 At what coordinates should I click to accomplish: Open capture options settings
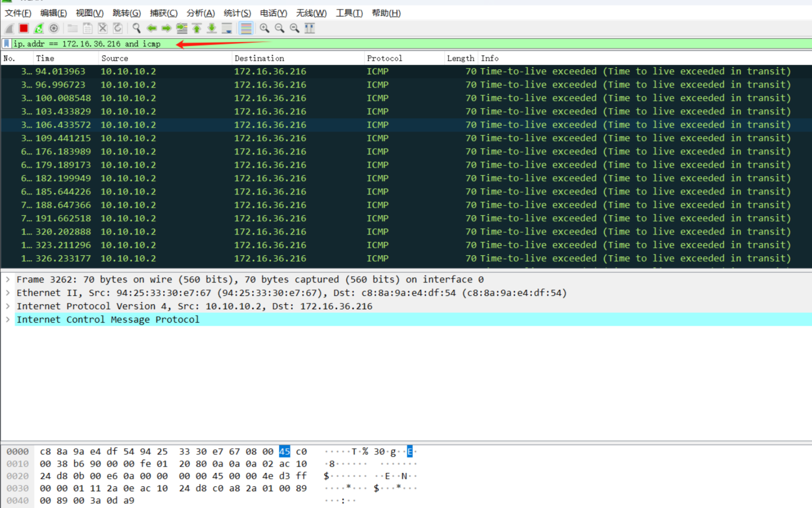point(53,28)
